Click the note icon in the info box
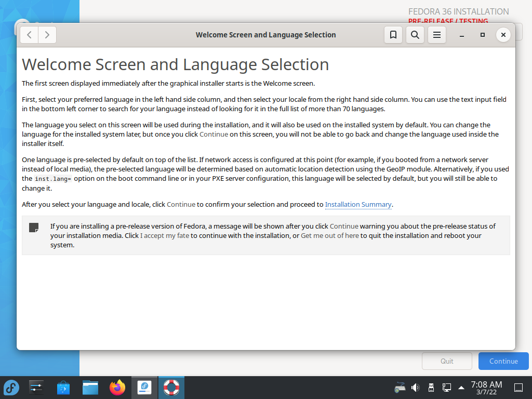The height and width of the screenshot is (399, 532). click(34, 228)
